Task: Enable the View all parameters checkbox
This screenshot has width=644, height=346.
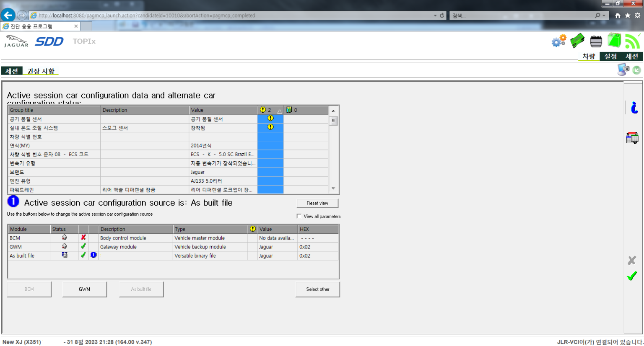Action: tap(299, 216)
